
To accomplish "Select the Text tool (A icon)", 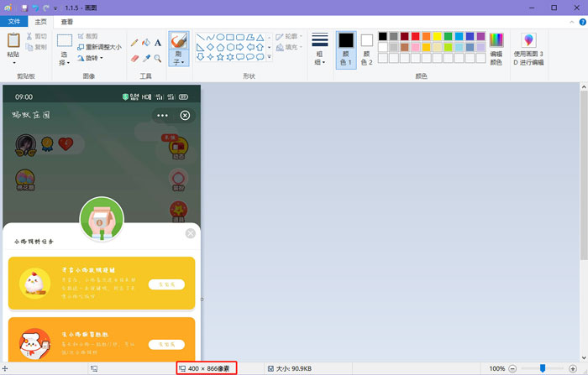I will click(x=158, y=42).
